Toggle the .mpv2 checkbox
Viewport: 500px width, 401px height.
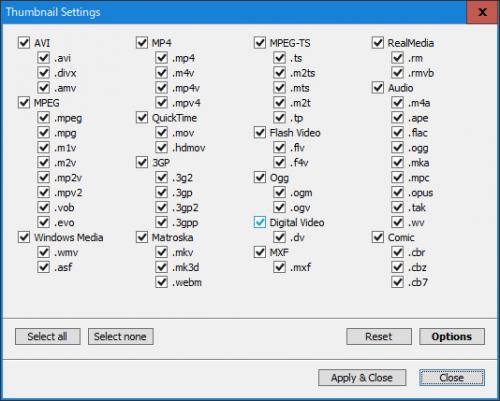coord(44,192)
